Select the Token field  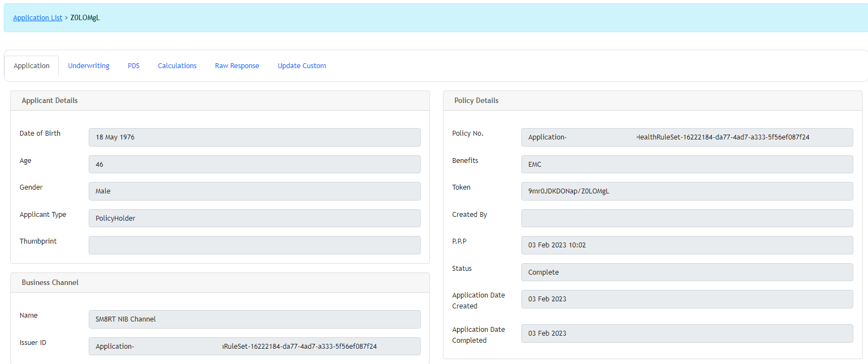(687, 191)
